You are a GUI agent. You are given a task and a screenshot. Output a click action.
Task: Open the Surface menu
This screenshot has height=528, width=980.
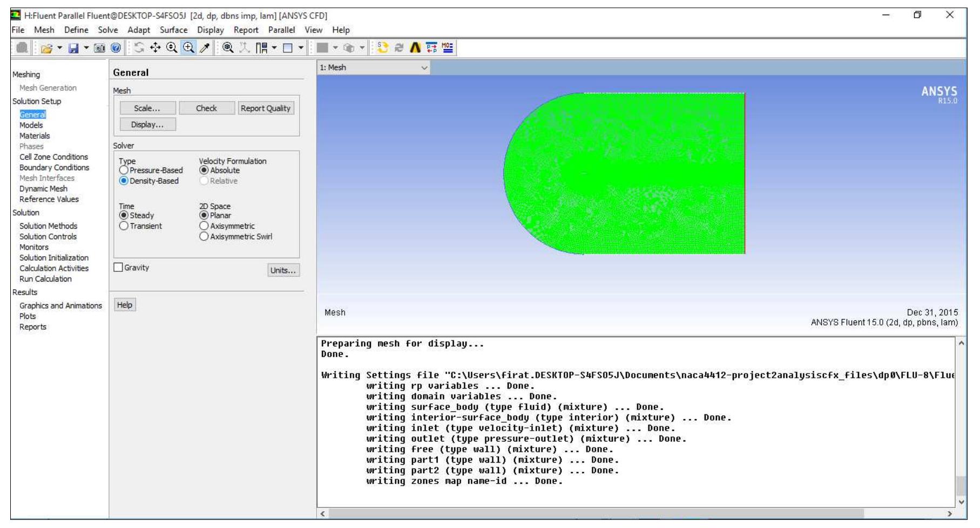(173, 30)
